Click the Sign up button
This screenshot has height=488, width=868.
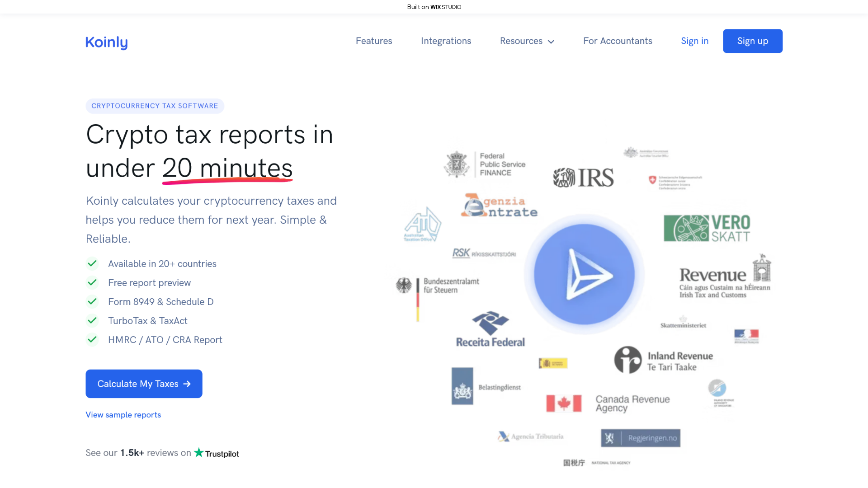click(x=752, y=41)
